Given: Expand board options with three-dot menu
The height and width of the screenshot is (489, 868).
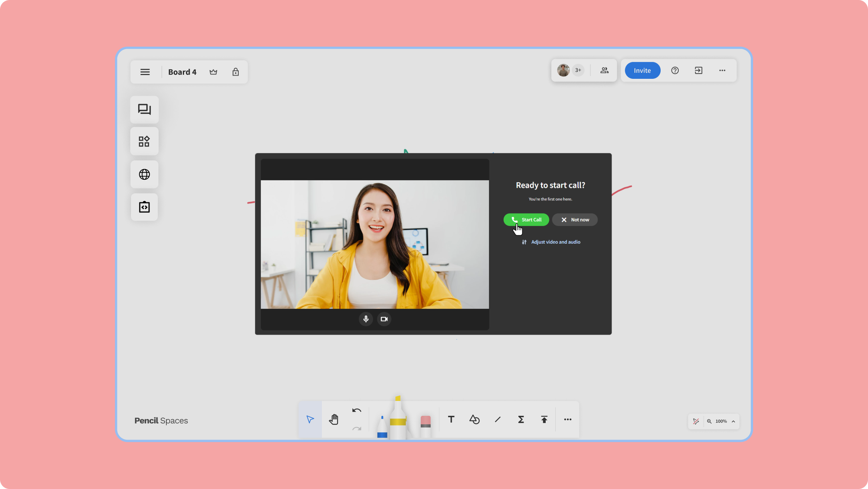Looking at the screenshot, I should [x=722, y=70].
